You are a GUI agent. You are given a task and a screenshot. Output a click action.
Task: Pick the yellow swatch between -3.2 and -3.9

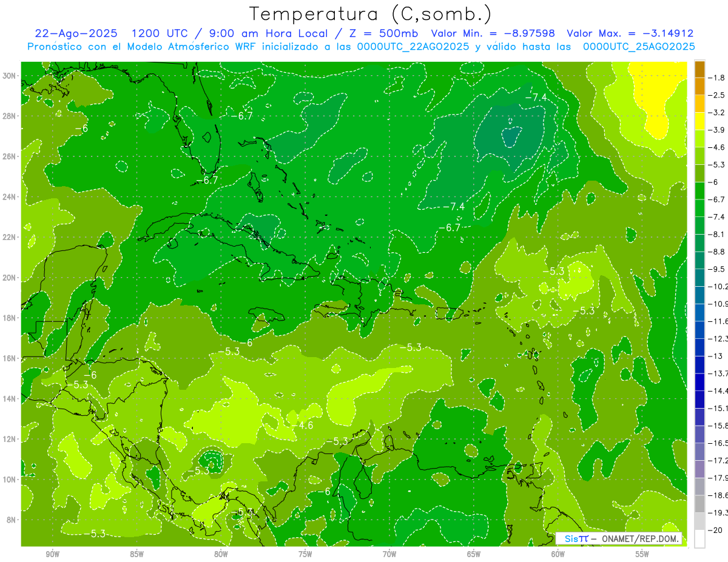[x=699, y=121]
